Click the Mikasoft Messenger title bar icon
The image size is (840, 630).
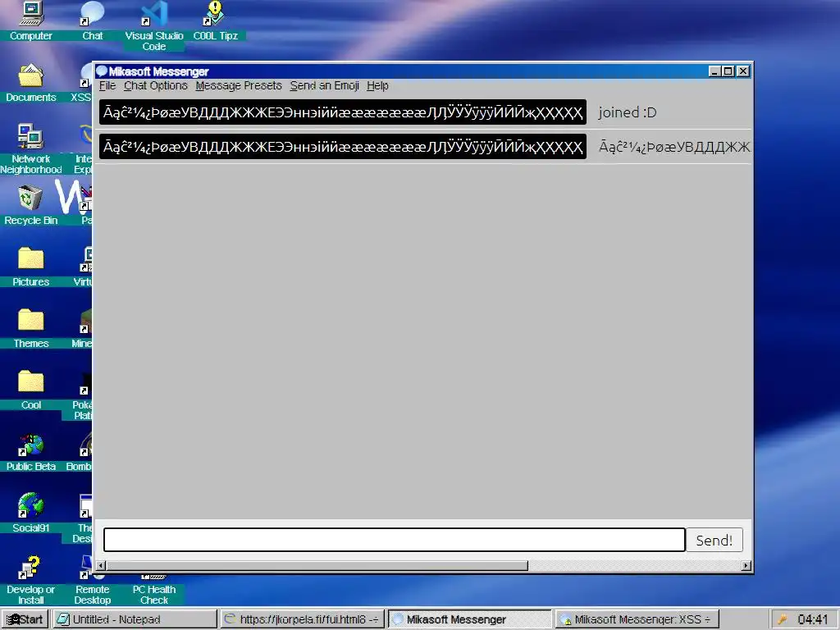pyautogui.click(x=101, y=71)
